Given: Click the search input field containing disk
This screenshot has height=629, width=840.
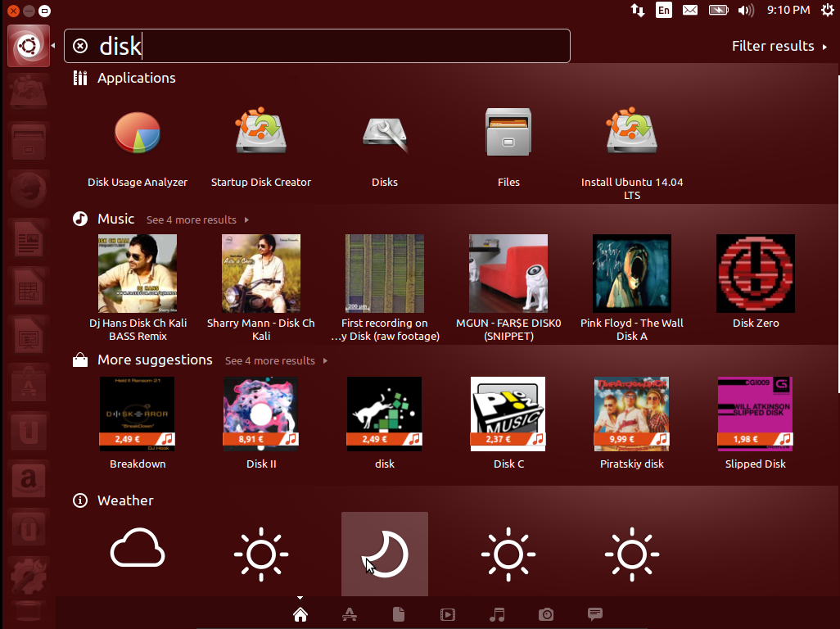Looking at the screenshot, I should pyautogui.click(x=327, y=46).
